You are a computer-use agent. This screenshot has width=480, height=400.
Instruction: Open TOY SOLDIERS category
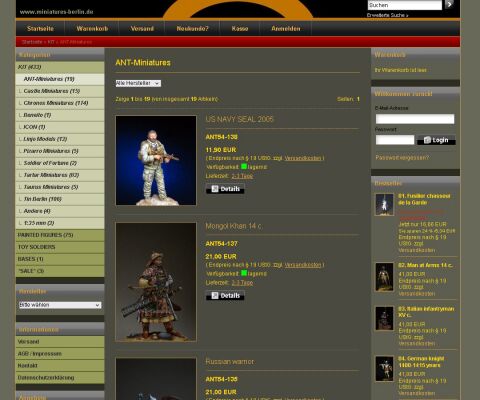[60, 247]
